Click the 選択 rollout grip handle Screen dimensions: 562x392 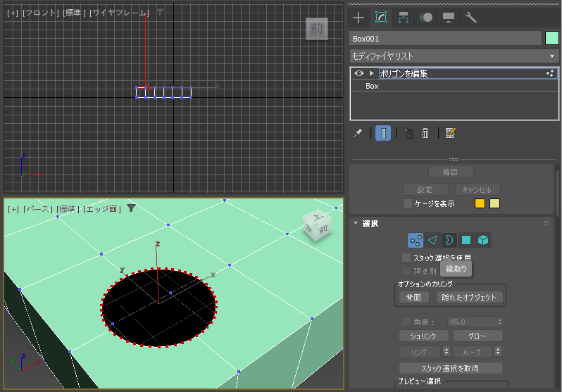tap(546, 223)
